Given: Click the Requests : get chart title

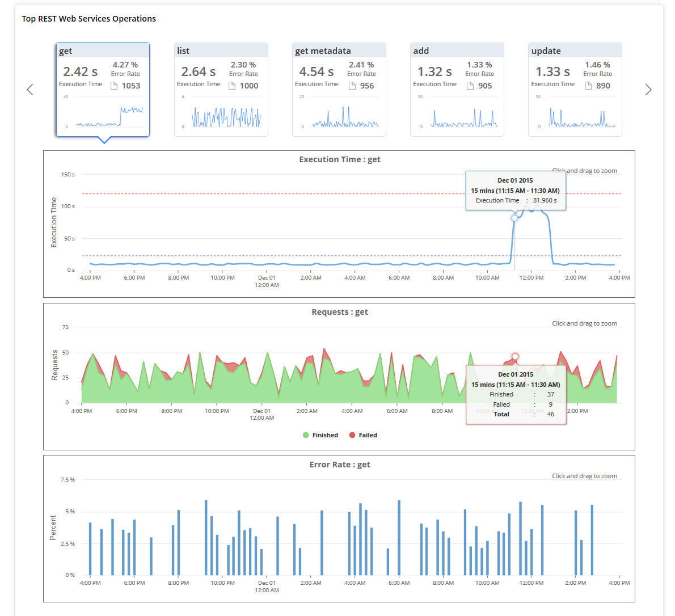Looking at the screenshot, I should 340,312.
